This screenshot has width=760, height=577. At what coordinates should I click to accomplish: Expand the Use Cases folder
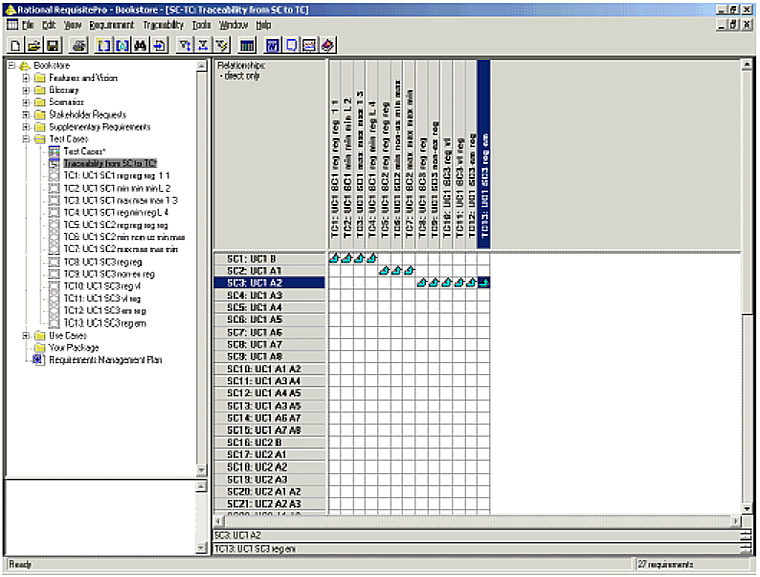[x=26, y=336]
